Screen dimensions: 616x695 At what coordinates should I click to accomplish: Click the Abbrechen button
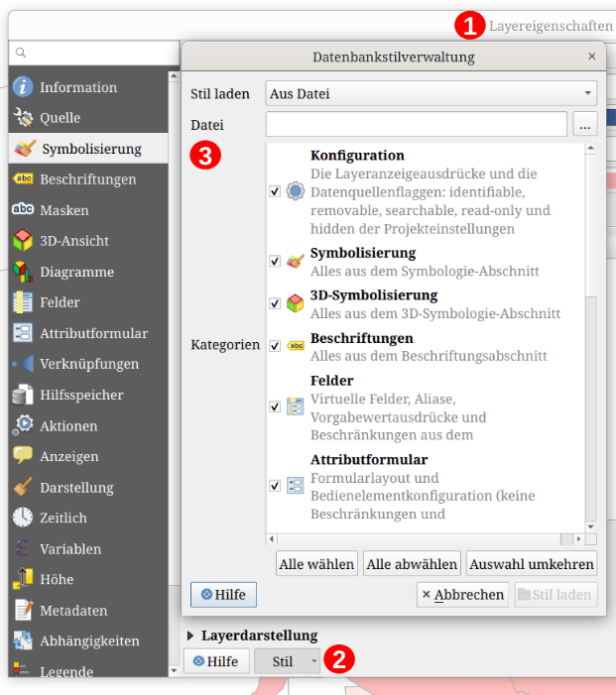click(x=462, y=595)
